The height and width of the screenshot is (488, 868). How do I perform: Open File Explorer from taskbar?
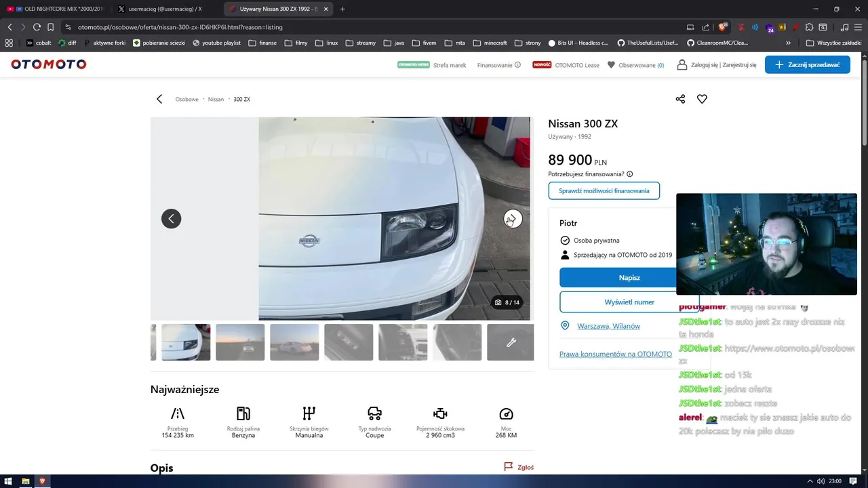26,481
